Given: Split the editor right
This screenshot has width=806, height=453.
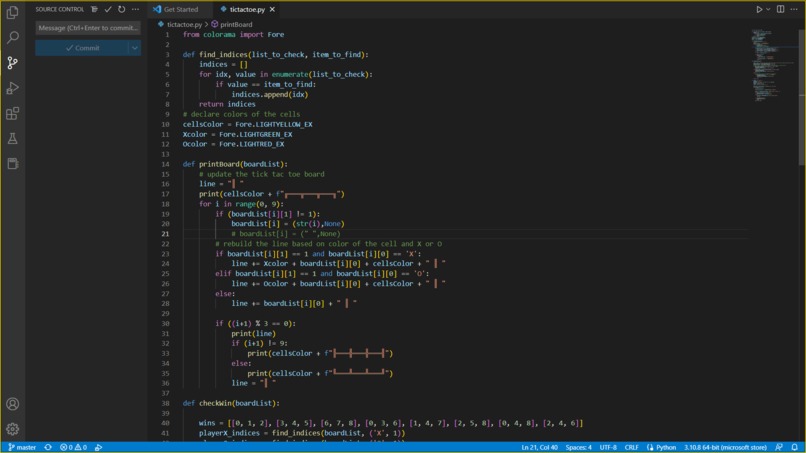Looking at the screenshot, I should coord(780,9).
